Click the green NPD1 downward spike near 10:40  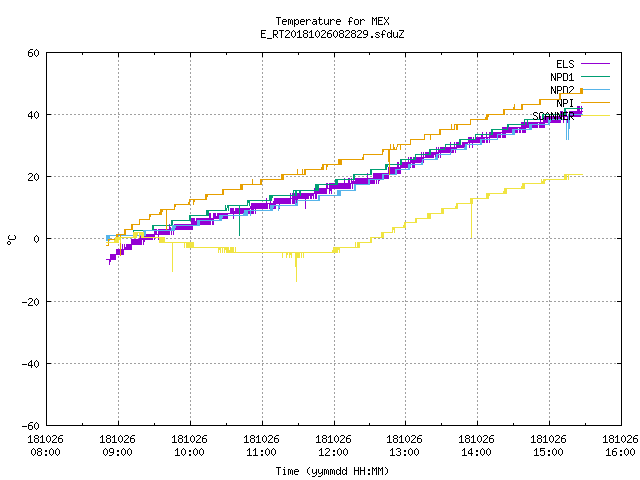click(239, 222)
